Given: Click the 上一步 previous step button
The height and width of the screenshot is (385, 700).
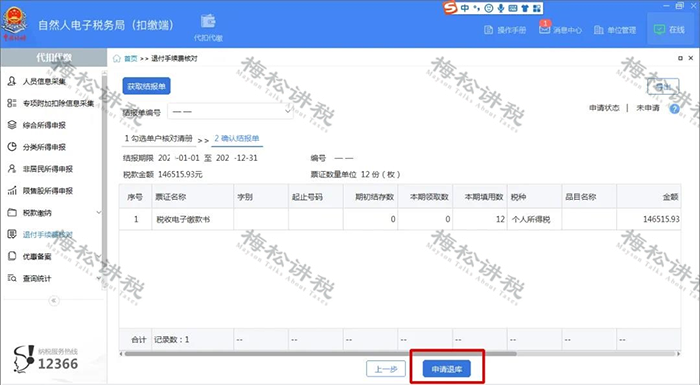Looking at the screenshot, I should [x=386, y=369].
